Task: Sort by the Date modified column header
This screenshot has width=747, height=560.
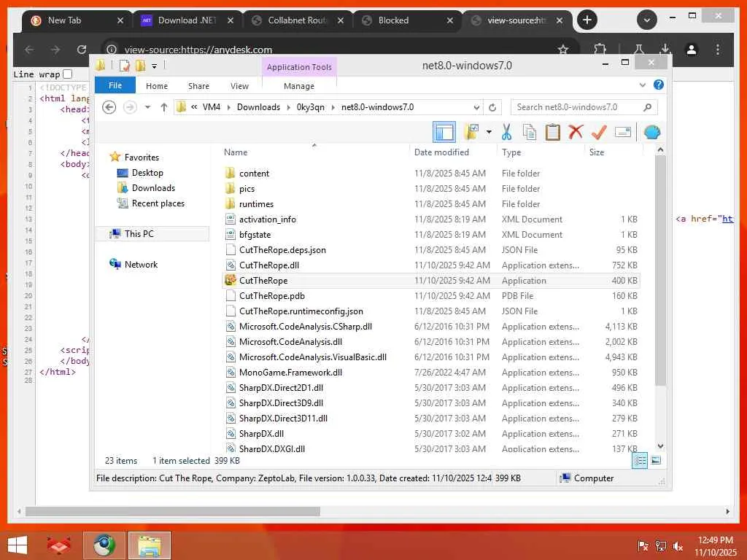Action: [x=441, y=152]
